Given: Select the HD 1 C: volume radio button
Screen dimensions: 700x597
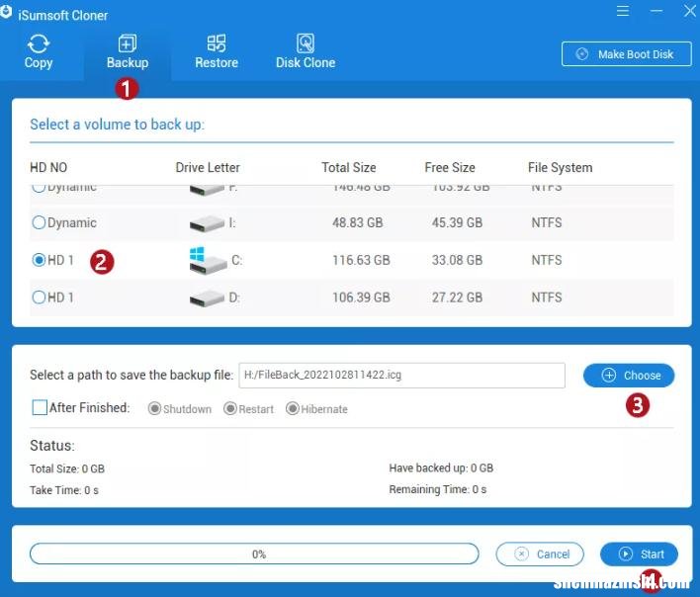Looking at the screenshot, I should (x=39, y=260).
